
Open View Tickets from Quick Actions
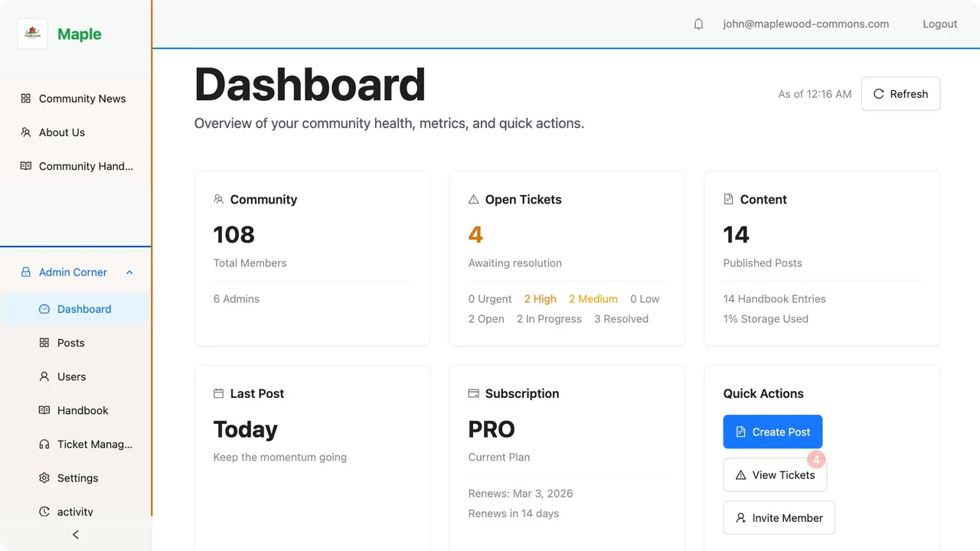click(x=775, y=474)
